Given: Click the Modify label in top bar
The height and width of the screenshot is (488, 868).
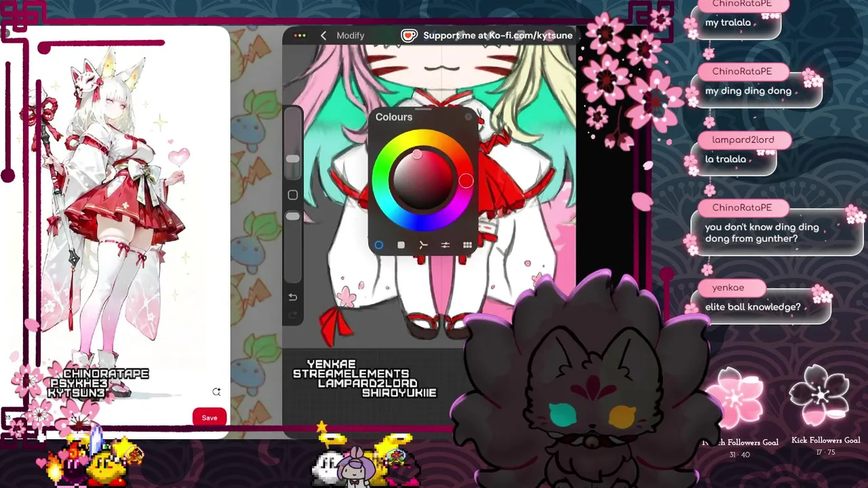Looking at the screenshot, I should 351,35.
